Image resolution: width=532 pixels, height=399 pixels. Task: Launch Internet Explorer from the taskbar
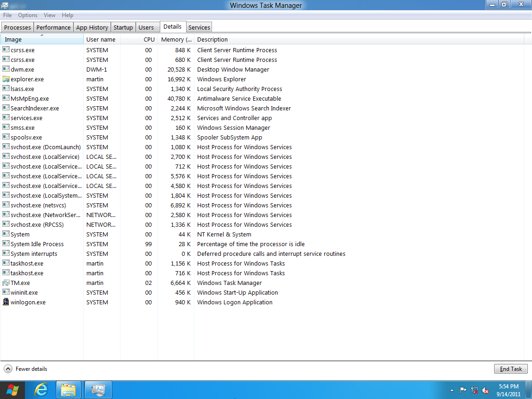pyautogui.click(x=41, y=390)
